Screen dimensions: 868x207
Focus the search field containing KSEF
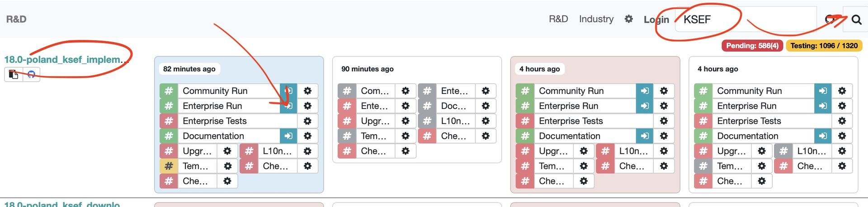click(746, 19)
